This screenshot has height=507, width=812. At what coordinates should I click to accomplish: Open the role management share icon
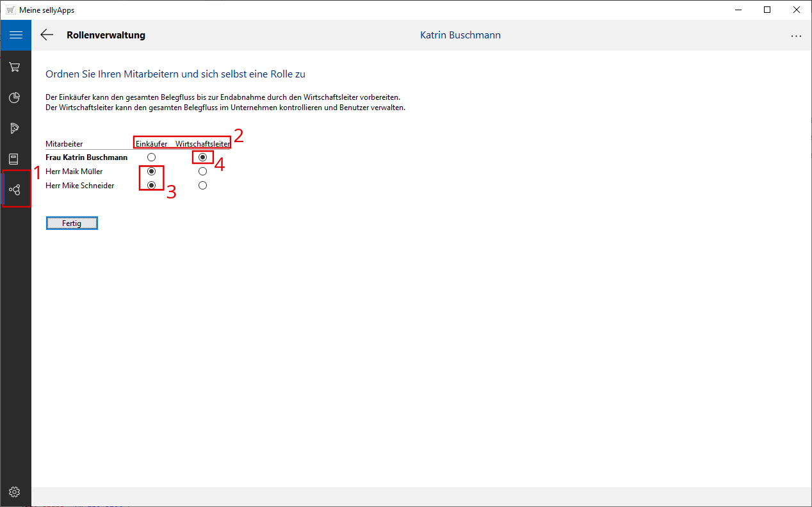[x=15, y=189]
